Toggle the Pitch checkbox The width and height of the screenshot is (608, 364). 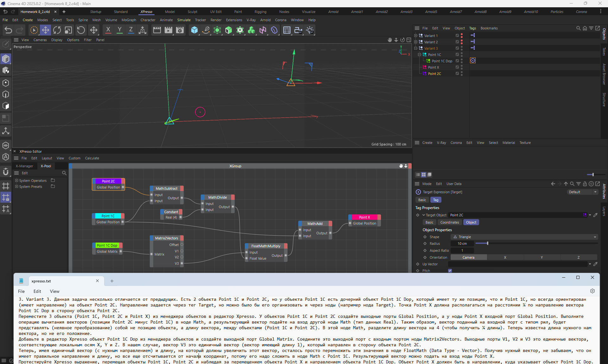pyautogui.click(x=450, y=271)
